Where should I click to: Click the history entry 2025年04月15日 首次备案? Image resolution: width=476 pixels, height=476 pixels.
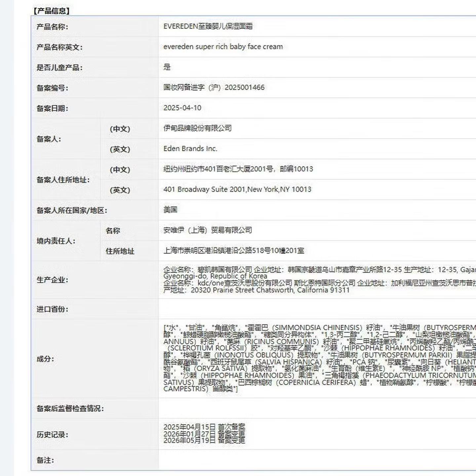coord(204,427)
